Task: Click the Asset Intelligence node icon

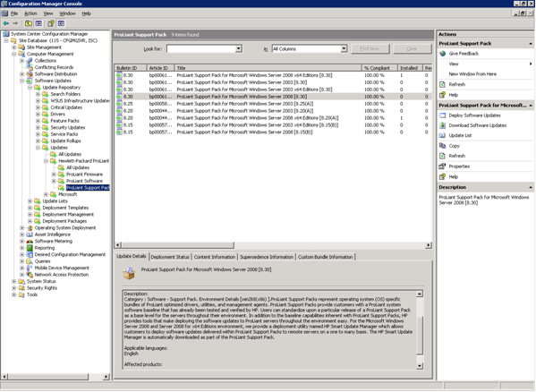Action: coord(30,234)
